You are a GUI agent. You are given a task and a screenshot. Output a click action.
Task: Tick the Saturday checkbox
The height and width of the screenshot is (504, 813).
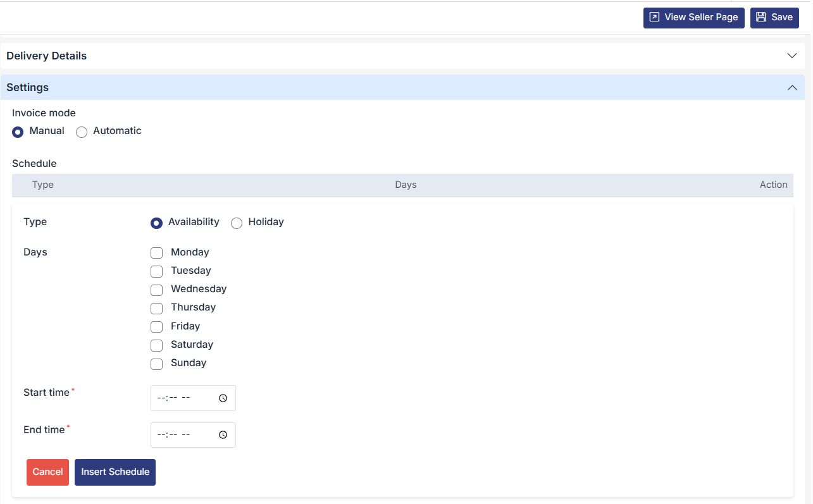point(157,345)
